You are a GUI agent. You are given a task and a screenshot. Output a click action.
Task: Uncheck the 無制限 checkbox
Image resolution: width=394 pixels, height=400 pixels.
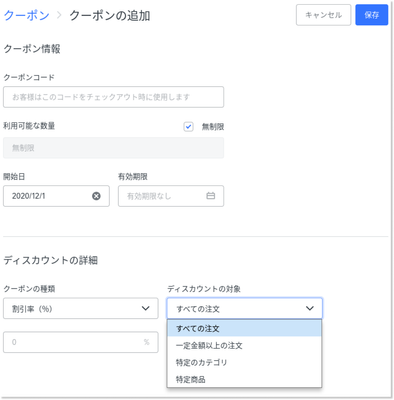pyautogui.click(x=188, y=127)
